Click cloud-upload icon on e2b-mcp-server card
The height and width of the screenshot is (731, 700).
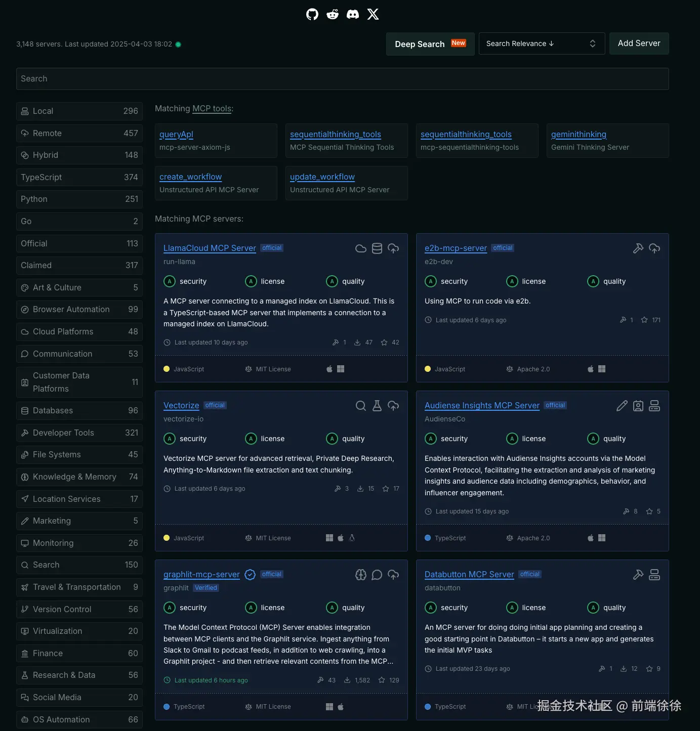tap(654, 248)
